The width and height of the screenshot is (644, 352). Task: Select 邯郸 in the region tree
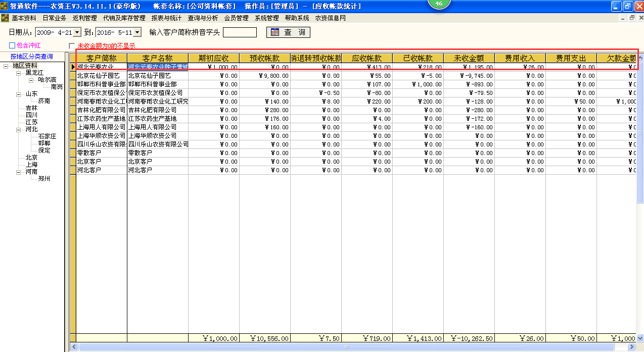click(44, 143)
